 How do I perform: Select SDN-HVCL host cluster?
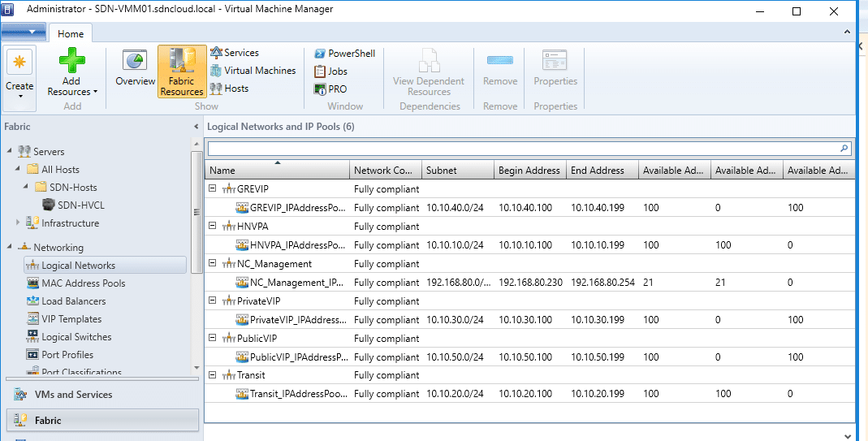pos(74,205)
